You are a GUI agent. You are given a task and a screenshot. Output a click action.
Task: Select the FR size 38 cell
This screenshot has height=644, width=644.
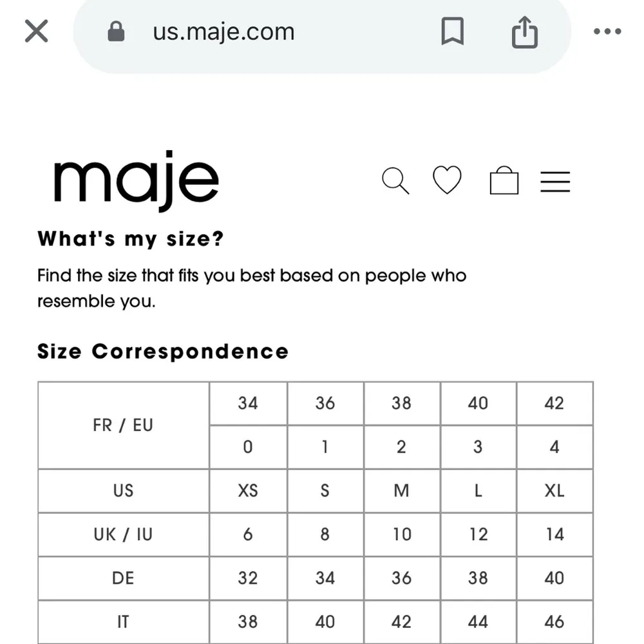(401, 403)
